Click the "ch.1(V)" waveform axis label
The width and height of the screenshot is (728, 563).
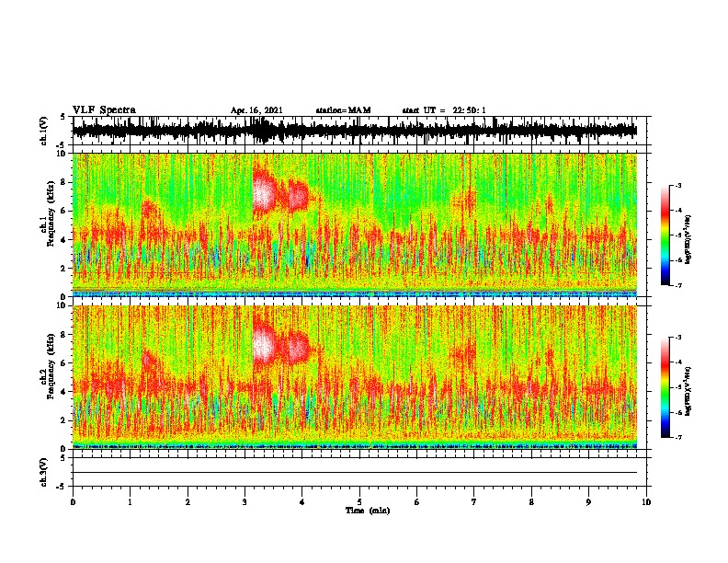pyautogui.click(x=44, y=131)
